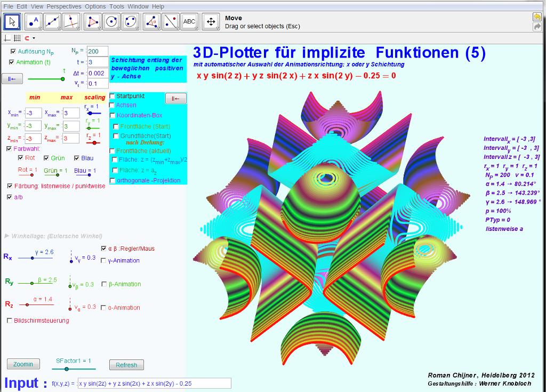Open the Options menu
The image size is (546, 392).
tap(95, 6)
